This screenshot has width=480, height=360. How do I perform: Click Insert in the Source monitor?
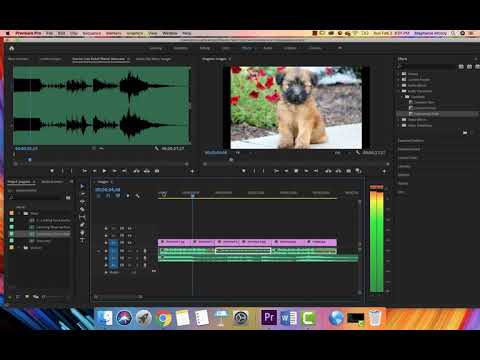click(137, 171)
